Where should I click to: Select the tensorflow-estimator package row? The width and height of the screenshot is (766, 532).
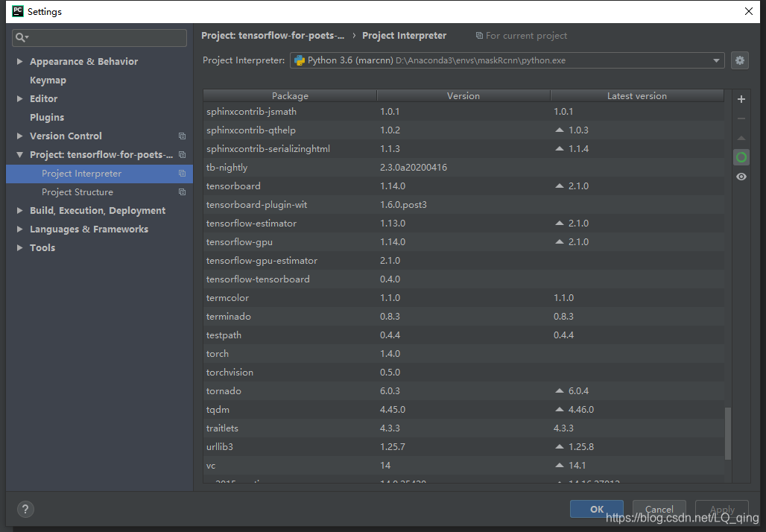point(463,224)
